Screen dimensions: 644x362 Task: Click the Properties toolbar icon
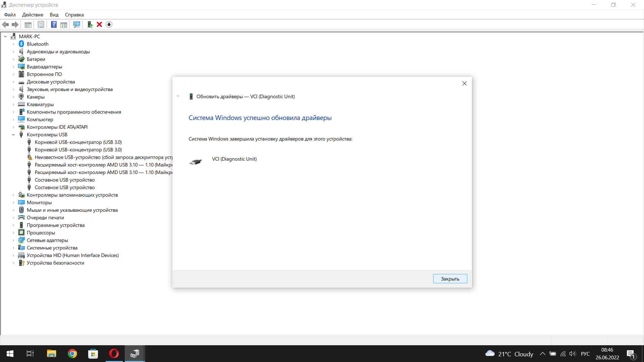[x=41, y=24]
